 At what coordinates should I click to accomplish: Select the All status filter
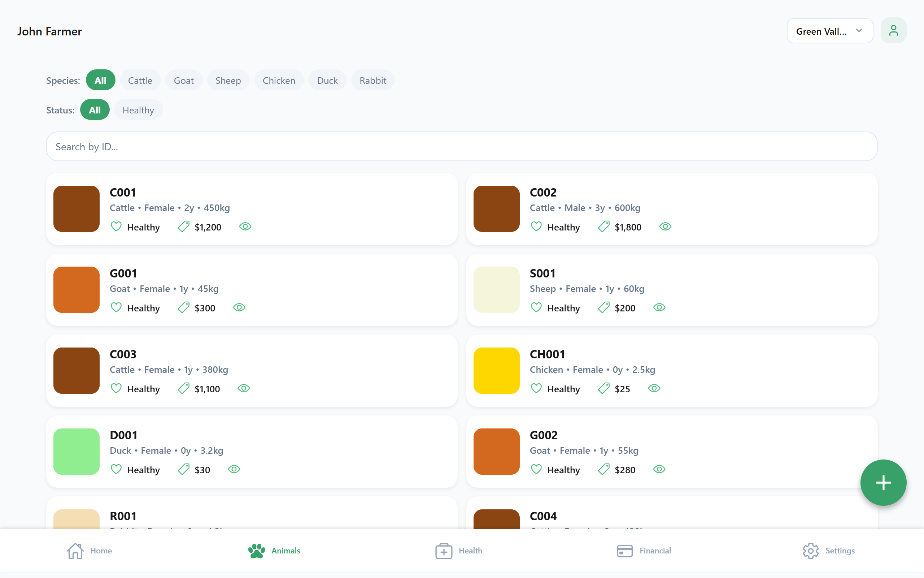point(95,110)
